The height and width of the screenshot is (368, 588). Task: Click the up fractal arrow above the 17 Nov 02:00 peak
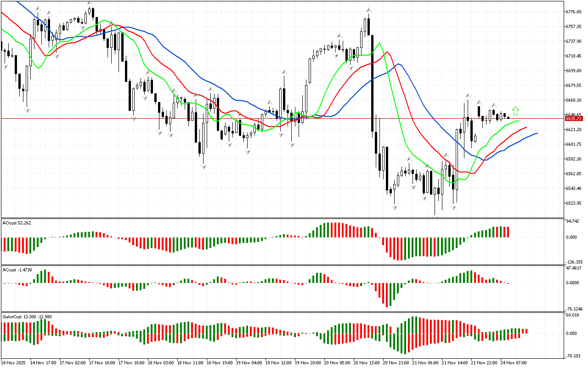[x=90, y=4]
